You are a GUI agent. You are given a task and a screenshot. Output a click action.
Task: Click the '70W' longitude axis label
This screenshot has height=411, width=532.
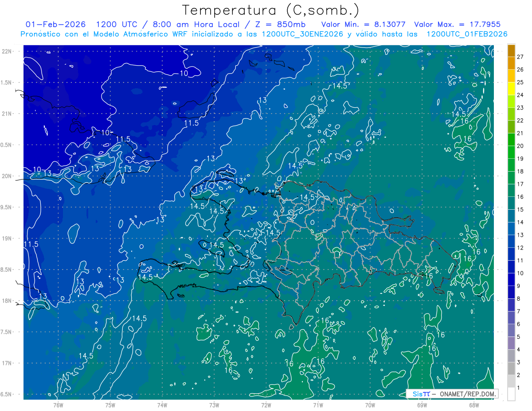point(370,405)
